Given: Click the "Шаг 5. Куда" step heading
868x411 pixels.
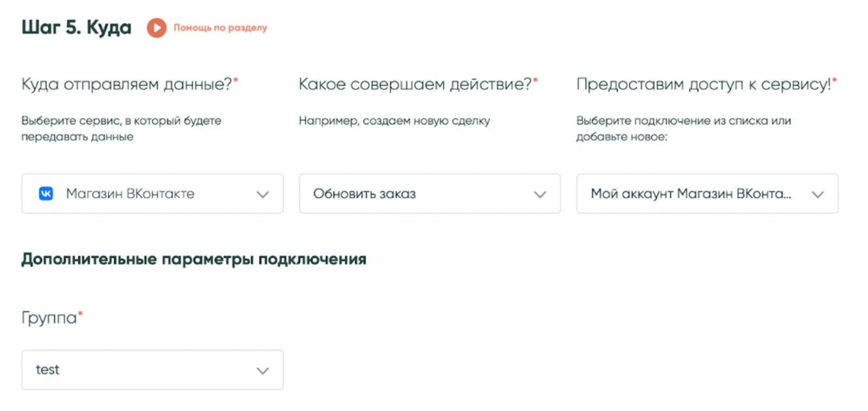Looking at the screenshot, I should (76, 27).
